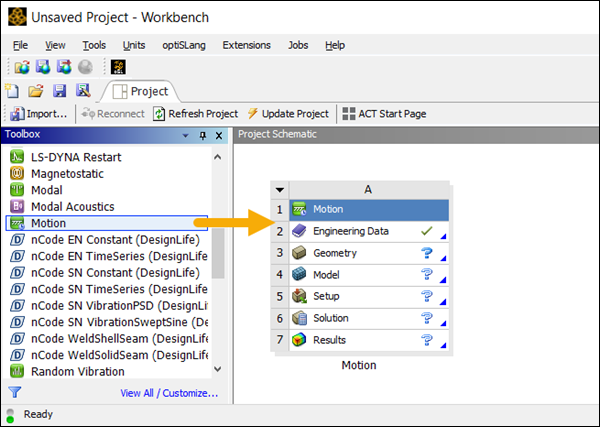Click the yellow optiSLang toolbar icon
This screenshot has height=427, width=600.
coord(117,67)
